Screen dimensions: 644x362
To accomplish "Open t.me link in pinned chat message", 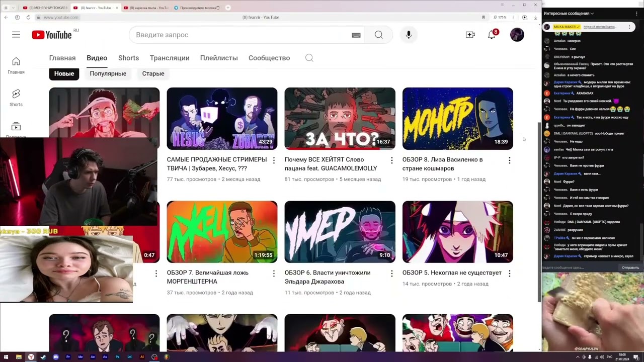I will coord(599,27).
